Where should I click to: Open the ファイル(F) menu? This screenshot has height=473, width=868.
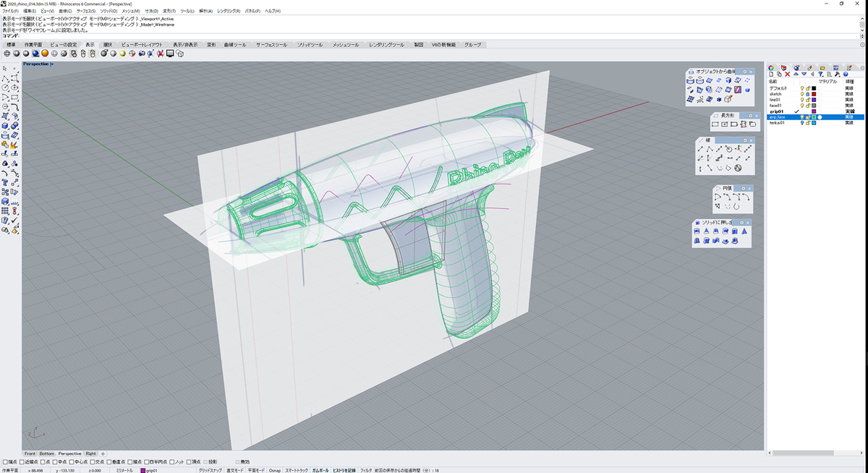click(11, 12)
